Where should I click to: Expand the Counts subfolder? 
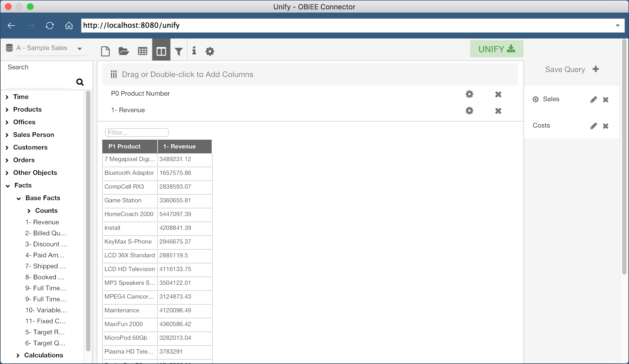coord(29,211)
